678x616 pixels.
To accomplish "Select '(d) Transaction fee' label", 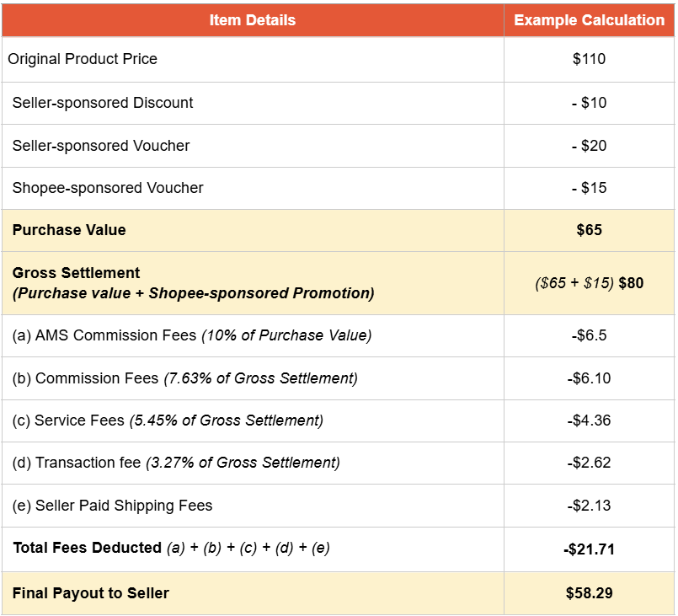I will click(x=77, y=463).
